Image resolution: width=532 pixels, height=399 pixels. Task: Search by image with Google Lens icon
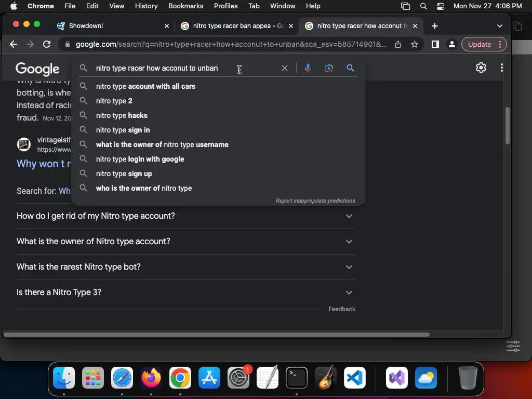coord(328,68)
